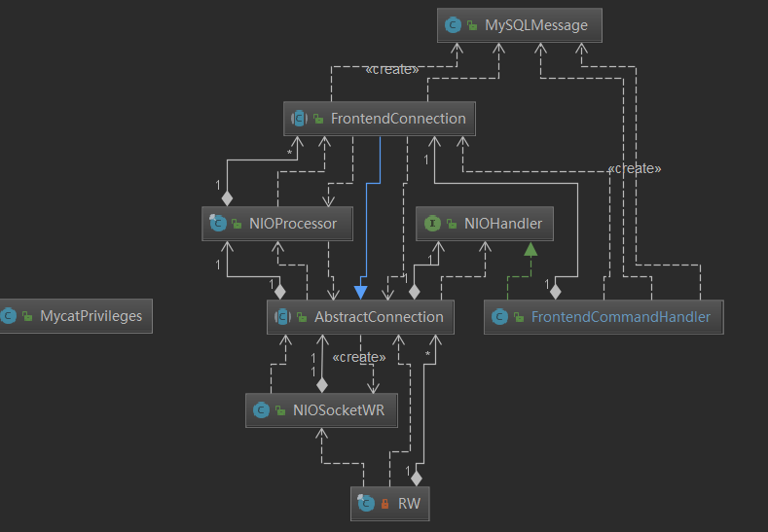Click the FrontendConnection abstract class icon
Image resolution: width=768 pixels, height=532 pixels.
299,119
